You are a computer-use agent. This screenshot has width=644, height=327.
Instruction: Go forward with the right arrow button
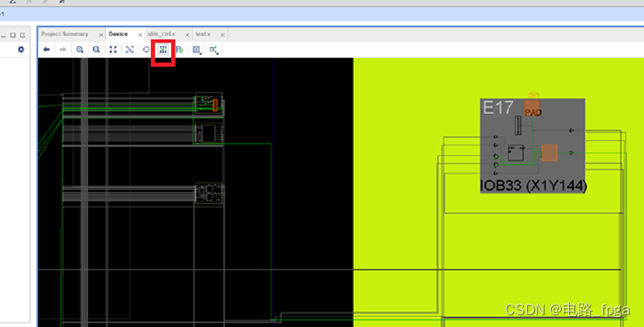(62, 50)
